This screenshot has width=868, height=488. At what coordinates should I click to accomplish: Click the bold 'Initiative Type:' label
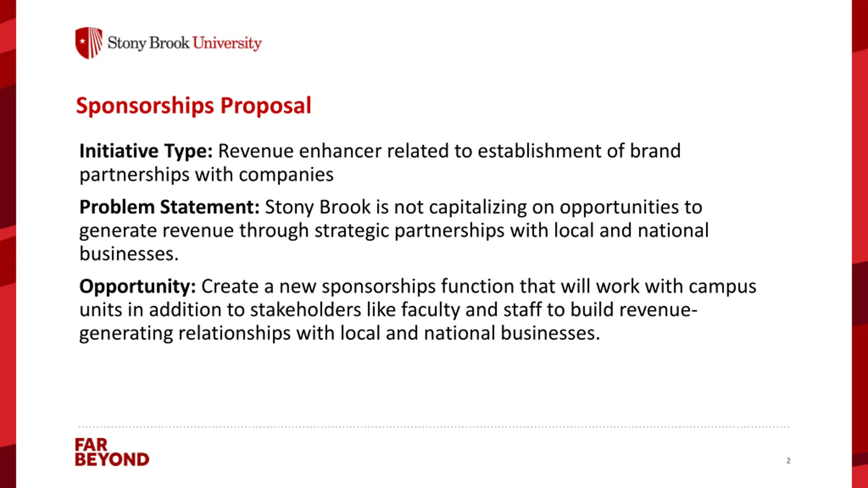(146, 151)
